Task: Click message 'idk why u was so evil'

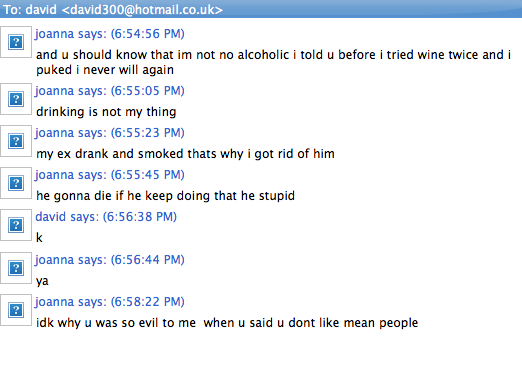Action: [x=227, y=323]
